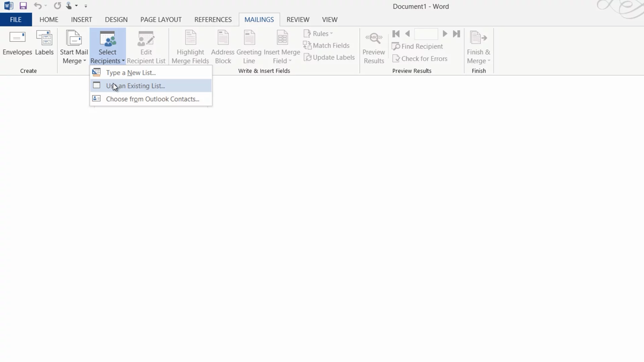
Task: Pick Choose from Outlook Contacts entry
Action: [x=153, y=99]
